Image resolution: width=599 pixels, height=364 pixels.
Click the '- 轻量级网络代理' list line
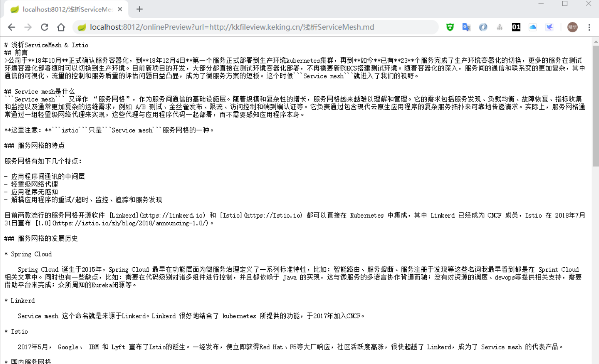31,184
